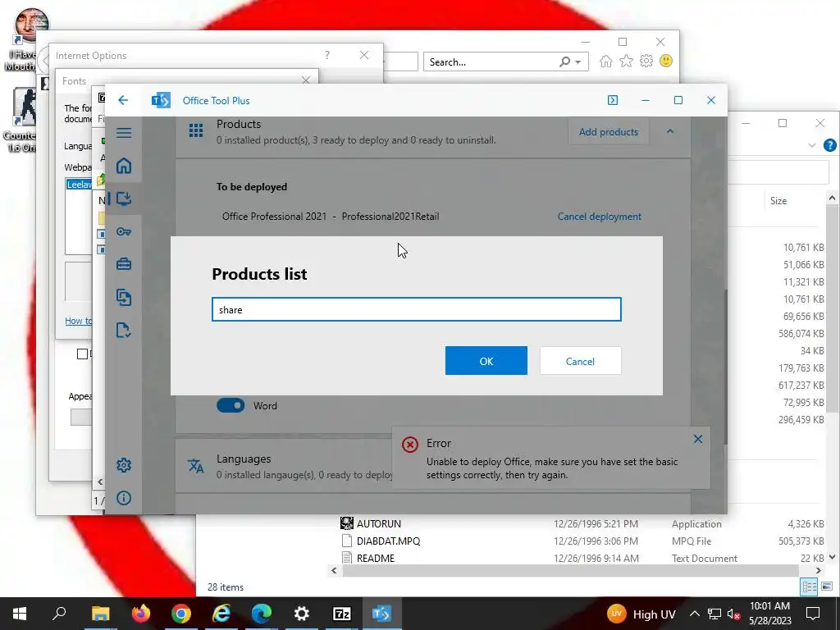The width and height of the screenshot is (840, 630).
Task: Click the checkbox in Internet Options window
Action: (82, 354)
